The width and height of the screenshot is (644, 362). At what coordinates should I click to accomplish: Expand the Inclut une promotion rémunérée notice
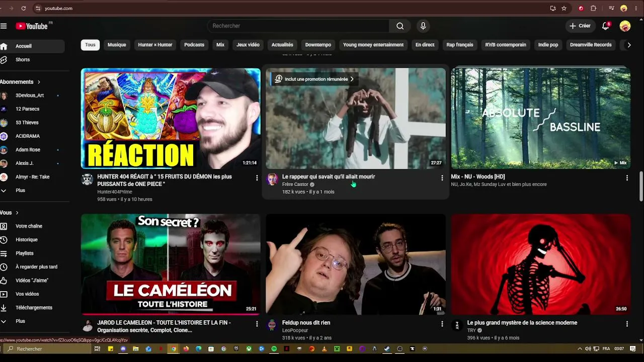(314, 79)
